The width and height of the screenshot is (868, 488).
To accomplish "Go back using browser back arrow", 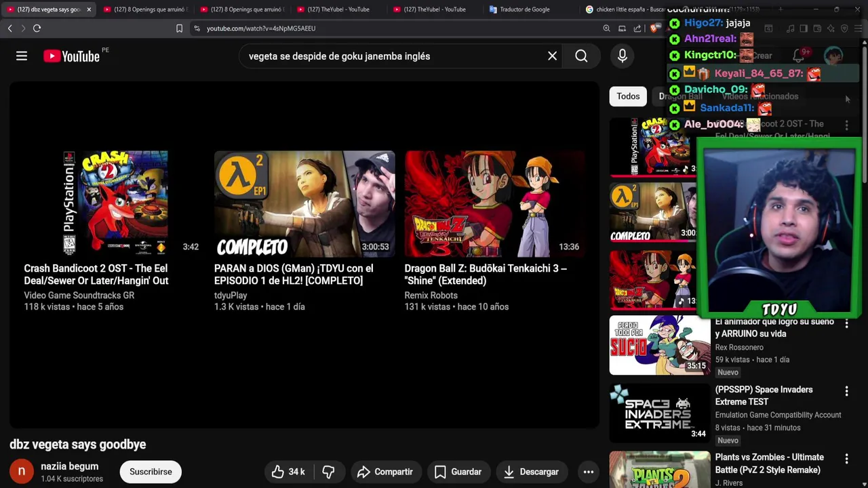I will coord(9,28).
